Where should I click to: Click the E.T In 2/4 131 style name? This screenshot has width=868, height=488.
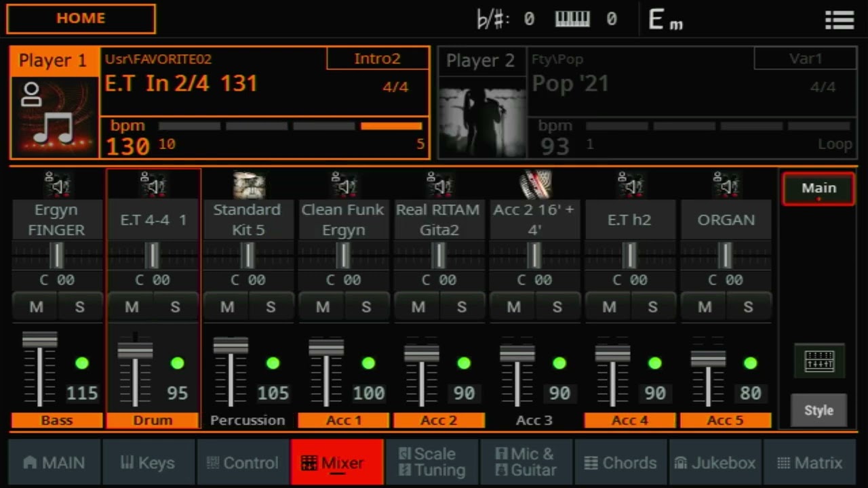(181, 83)
